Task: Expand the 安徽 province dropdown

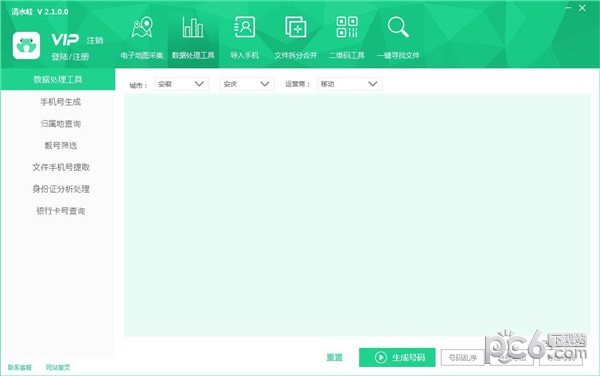Action: (x=181, y=84)
